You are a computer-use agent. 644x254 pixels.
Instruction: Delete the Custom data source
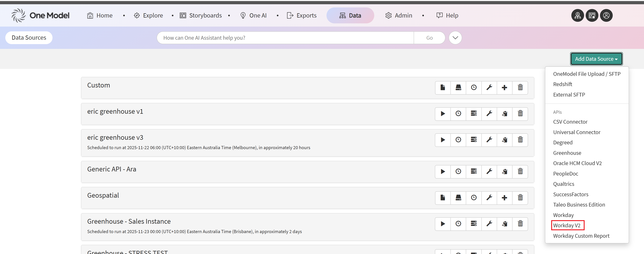point(520,88)
